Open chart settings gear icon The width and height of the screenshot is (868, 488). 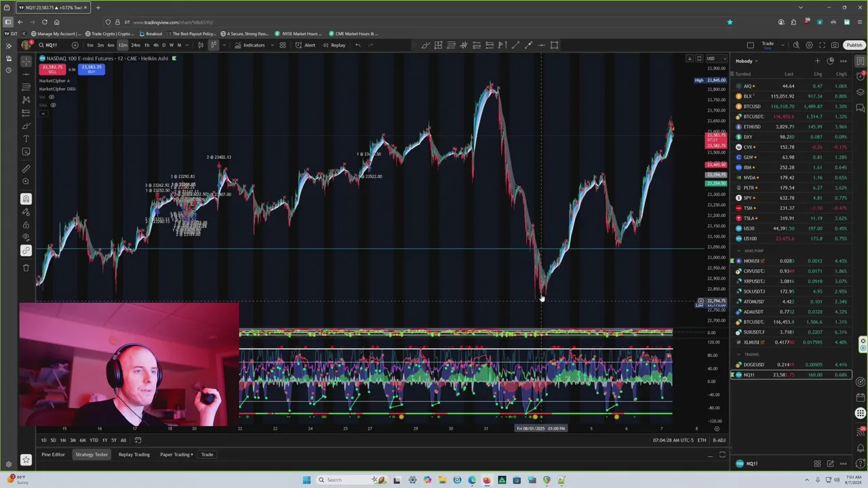tap(809, 45)
